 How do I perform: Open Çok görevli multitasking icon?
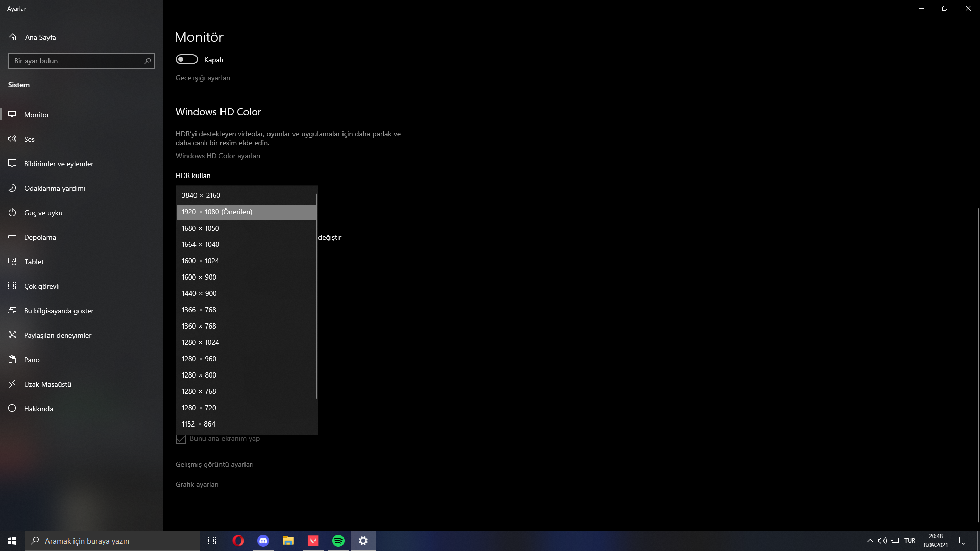(x=12, y=286)
